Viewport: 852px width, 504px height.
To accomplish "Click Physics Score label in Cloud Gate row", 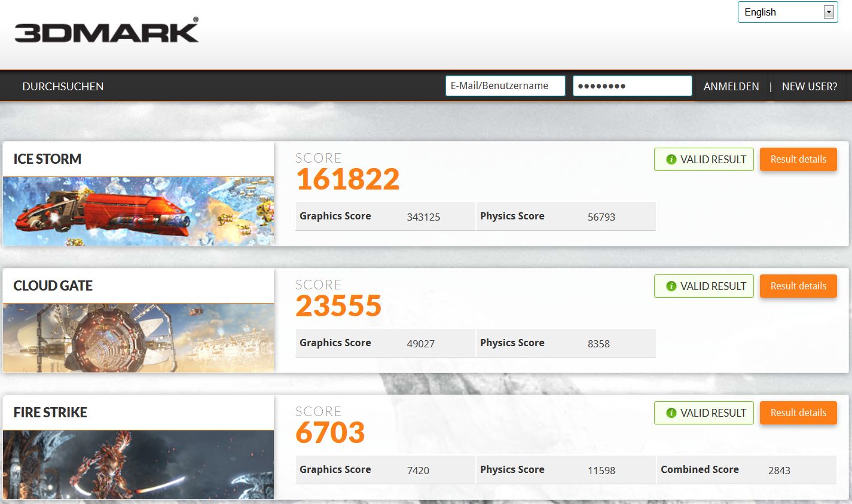I will 512,343.
